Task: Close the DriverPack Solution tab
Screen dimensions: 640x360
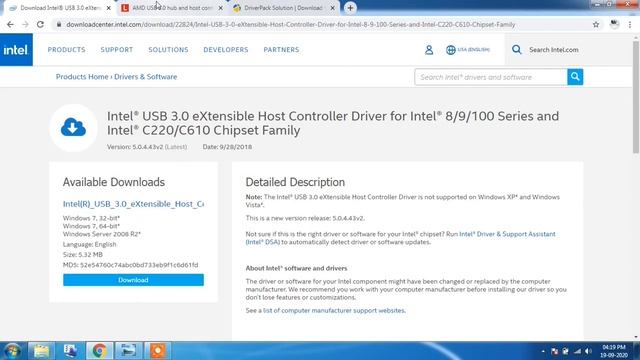Action: pyautogui.click(x=332, y=8)
